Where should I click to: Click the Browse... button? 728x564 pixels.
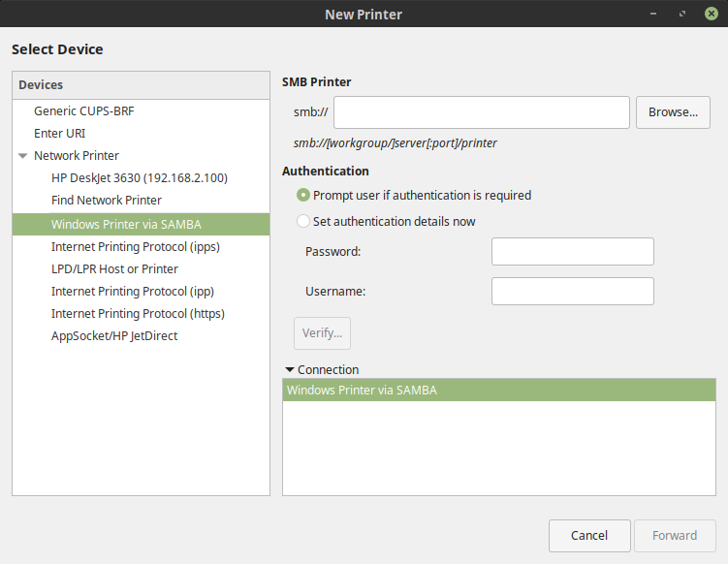(x=673, y=112)
